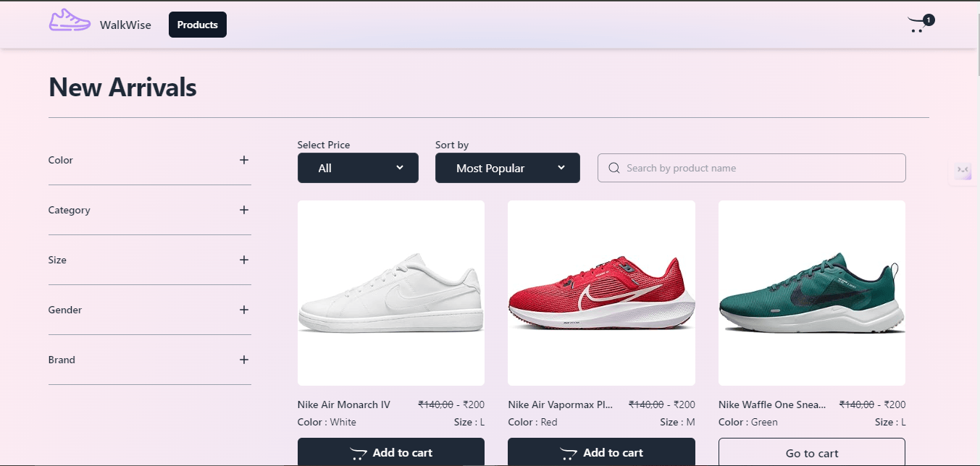
Task: Click the Nike Waffle One Snea... product name
Action: [x=772, y=404]
